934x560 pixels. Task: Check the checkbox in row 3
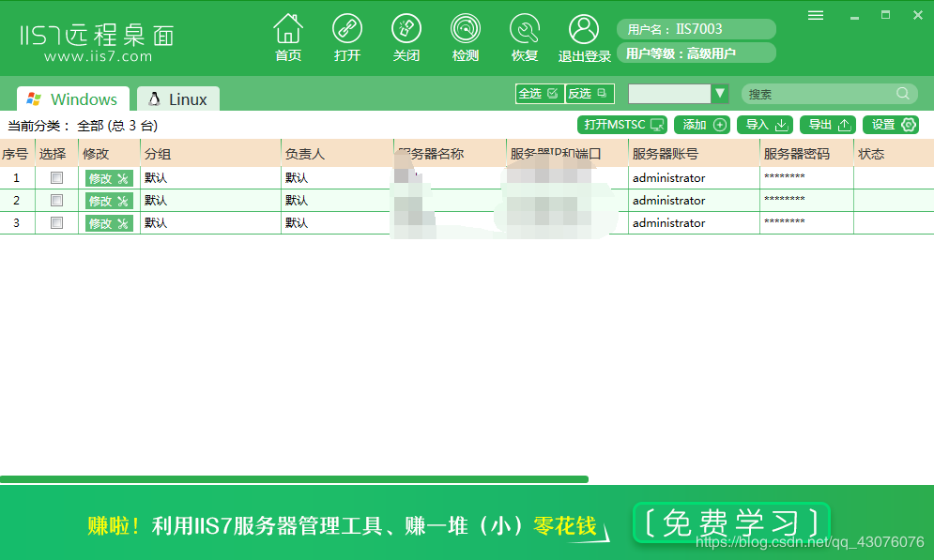[x=56, y=222]
